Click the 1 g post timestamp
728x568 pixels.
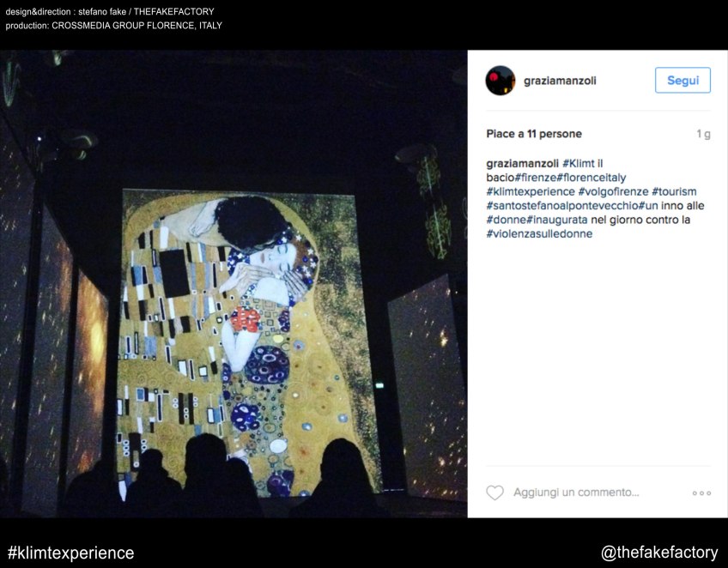pos(703,134)
